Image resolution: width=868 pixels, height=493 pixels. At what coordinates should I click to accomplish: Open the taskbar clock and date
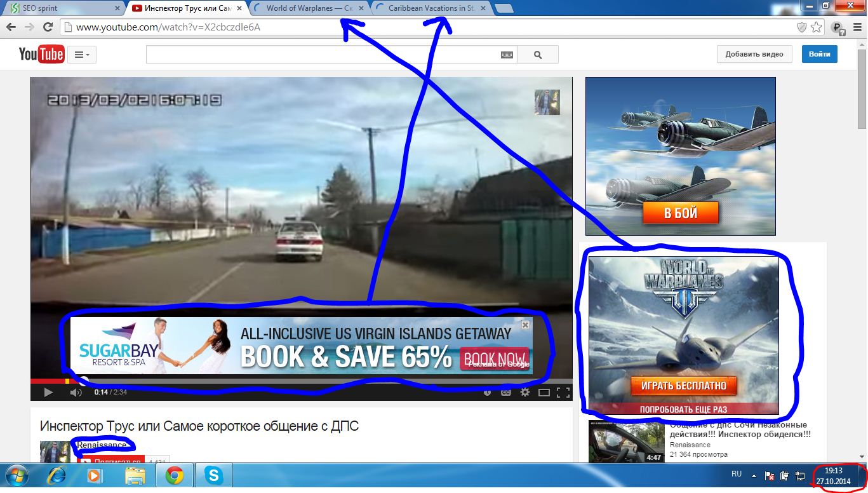834,476
